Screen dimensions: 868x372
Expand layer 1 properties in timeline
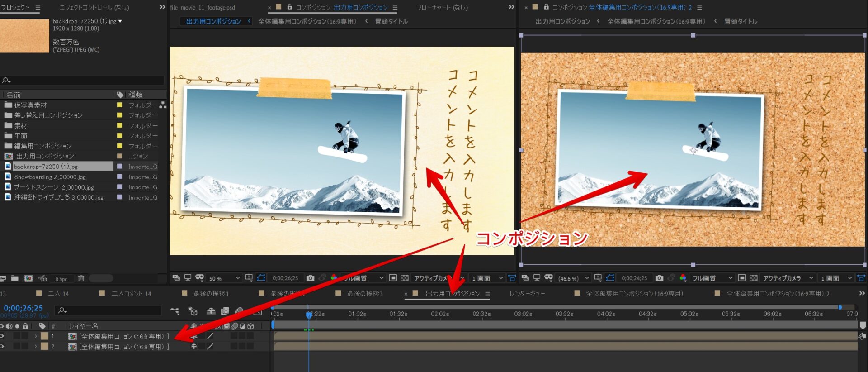tap(36, 336)
